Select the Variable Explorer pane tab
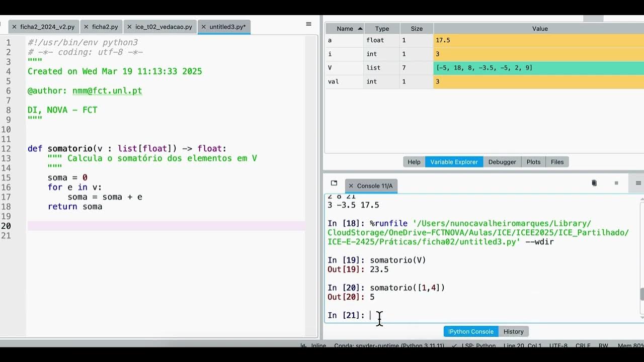Screen dimensions: 644x362 pos(454,162)
